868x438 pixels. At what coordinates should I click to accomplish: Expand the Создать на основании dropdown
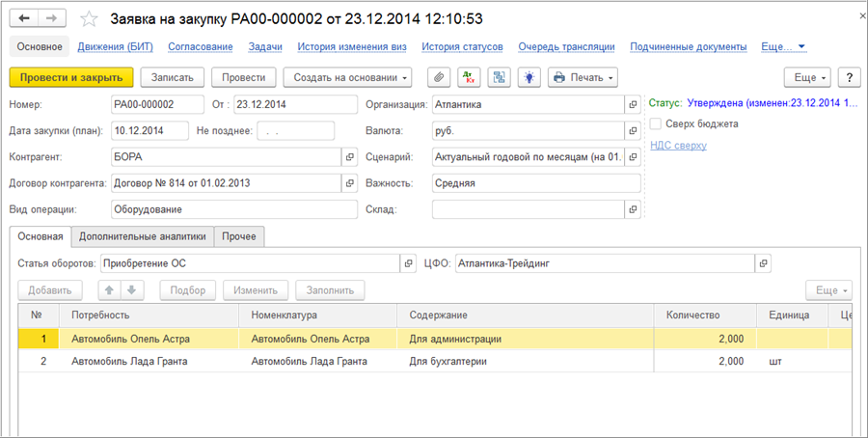coord(351,77)
